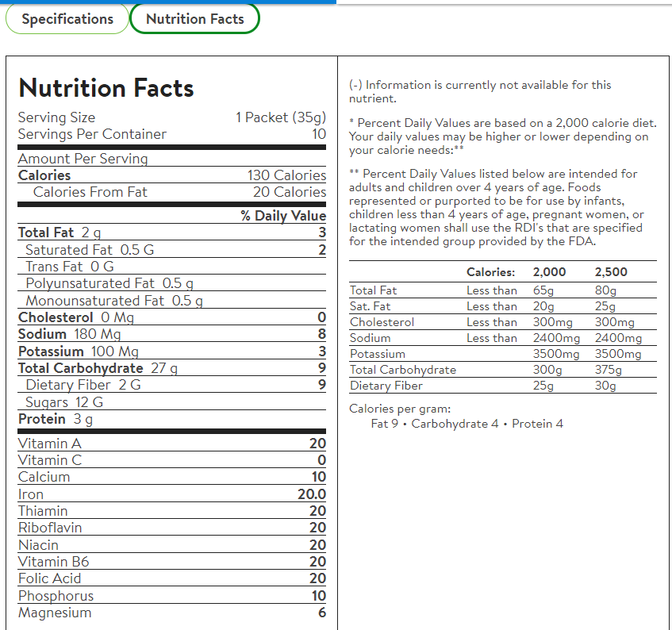Click the large Nutrition Facts heading
This screenshot has height=630, width=672.
point(106,87)
